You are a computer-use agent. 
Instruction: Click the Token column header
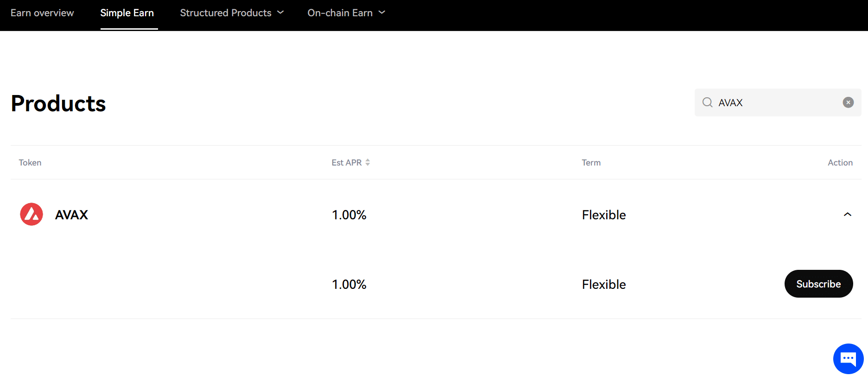click(x=30, y=163)
